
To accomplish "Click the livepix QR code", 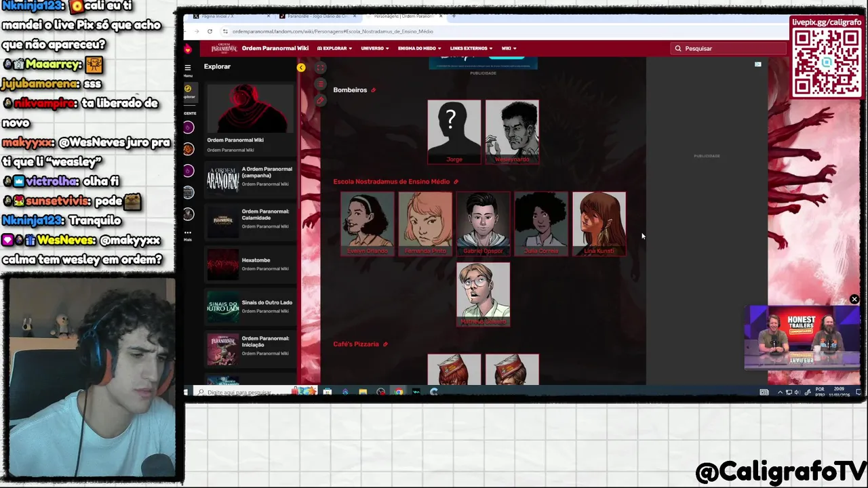I will click(826, 62).
